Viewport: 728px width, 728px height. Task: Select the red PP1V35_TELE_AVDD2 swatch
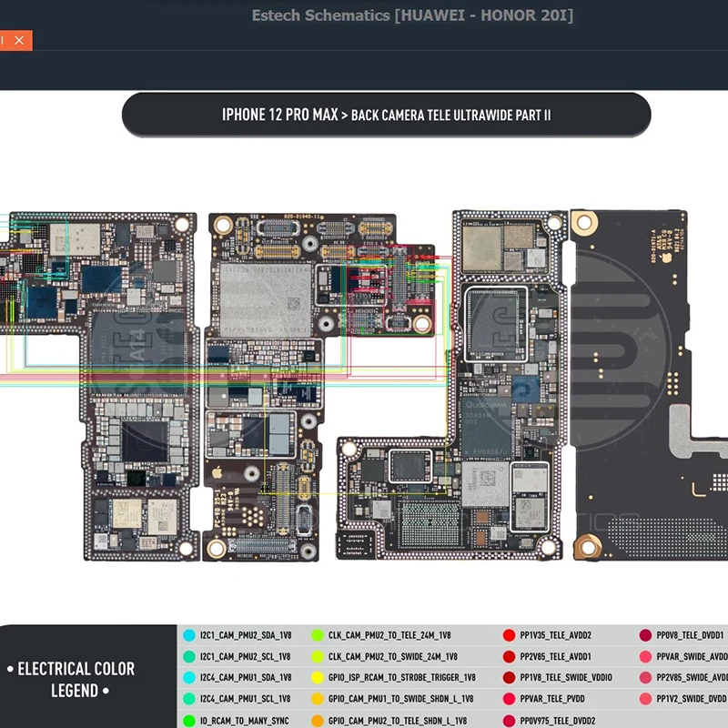click(x=510, y=635)
